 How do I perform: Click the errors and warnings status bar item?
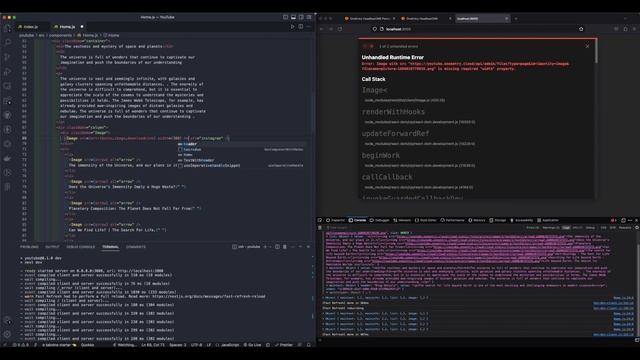coord(20,345)
